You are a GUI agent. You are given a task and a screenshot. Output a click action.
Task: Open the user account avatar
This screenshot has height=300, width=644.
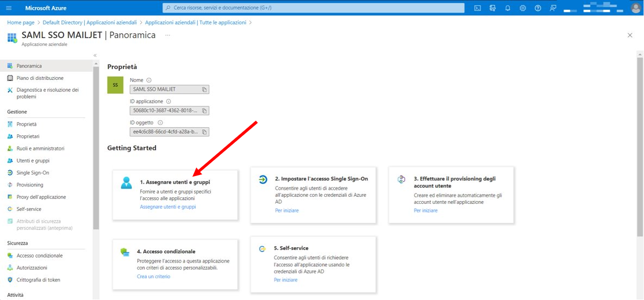click(635, 8)
